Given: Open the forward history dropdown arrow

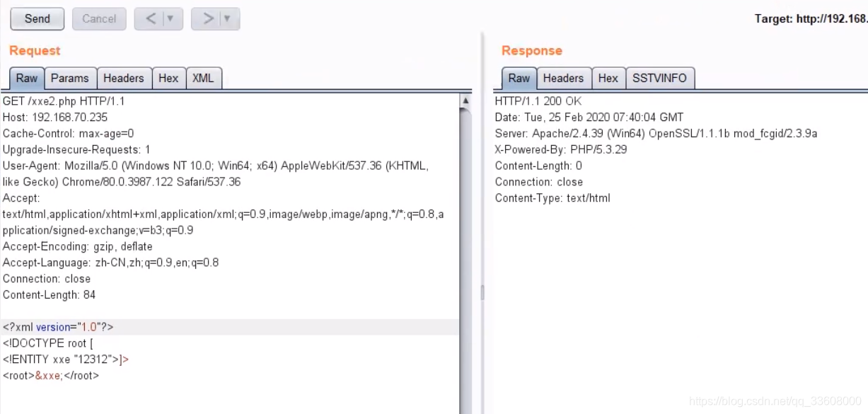Looking at the screenshot, I should [x=227, y=19].
